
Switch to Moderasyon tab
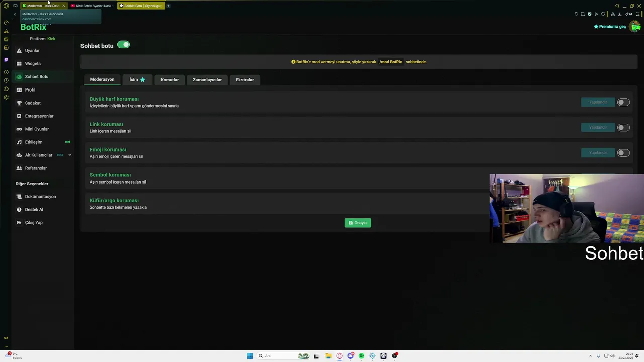click(102, 80)
